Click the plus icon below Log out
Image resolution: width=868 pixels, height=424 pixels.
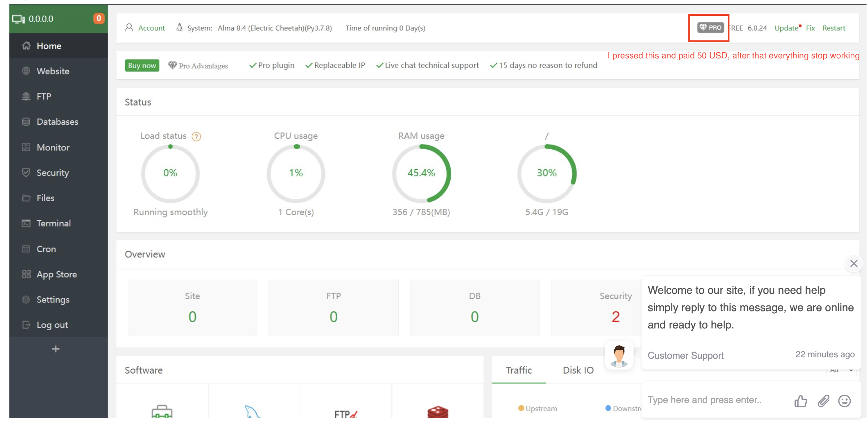point(56,349)
